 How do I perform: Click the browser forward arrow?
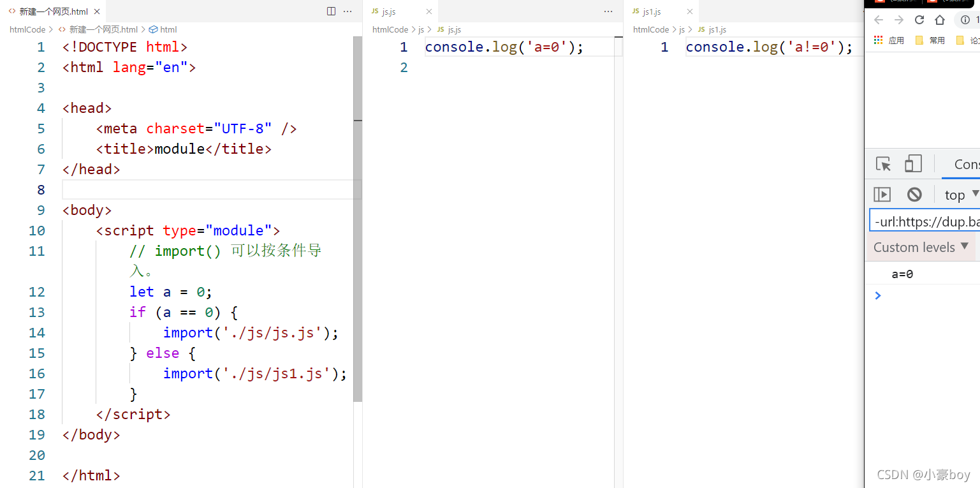coord(899,20)
